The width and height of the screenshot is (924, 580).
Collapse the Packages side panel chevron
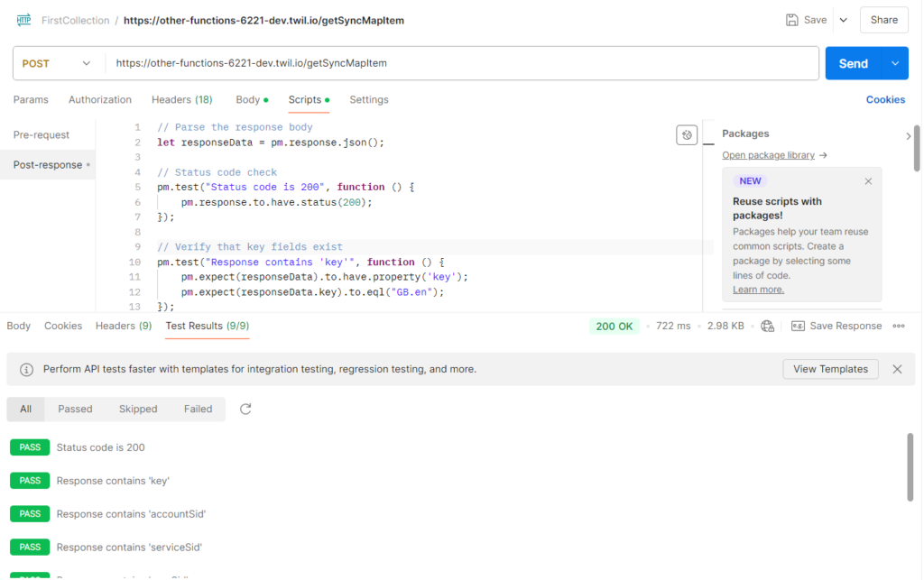tap(908, 136)
